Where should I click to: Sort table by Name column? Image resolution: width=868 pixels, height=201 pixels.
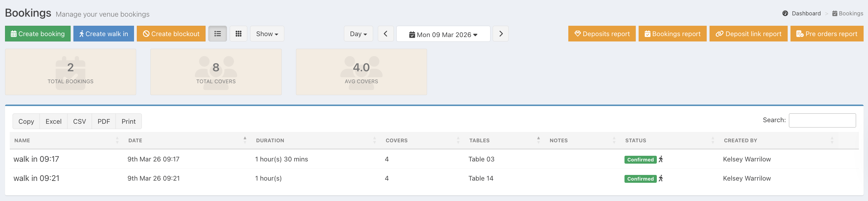pos(22,140)
